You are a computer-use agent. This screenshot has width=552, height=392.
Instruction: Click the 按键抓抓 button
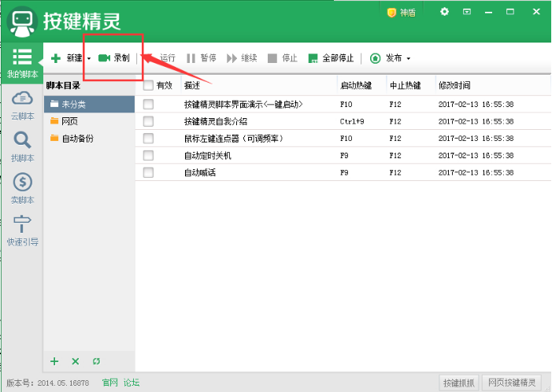tap(458, 383)
